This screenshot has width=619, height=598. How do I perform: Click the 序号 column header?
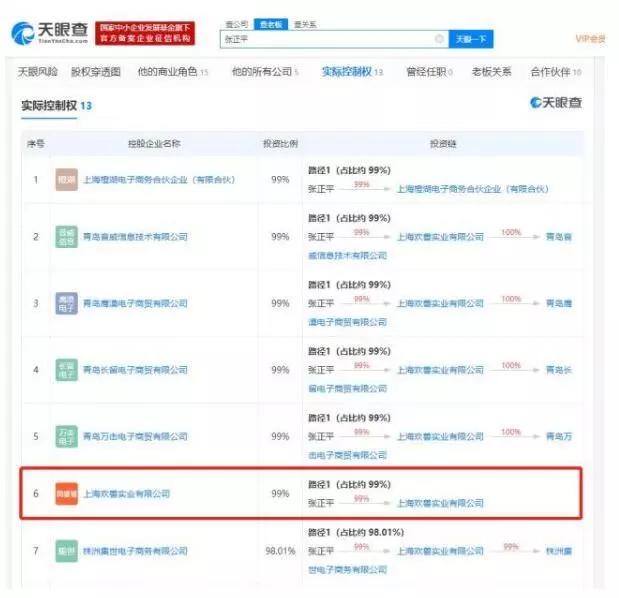pyautogui.click(x=36, y=144)
